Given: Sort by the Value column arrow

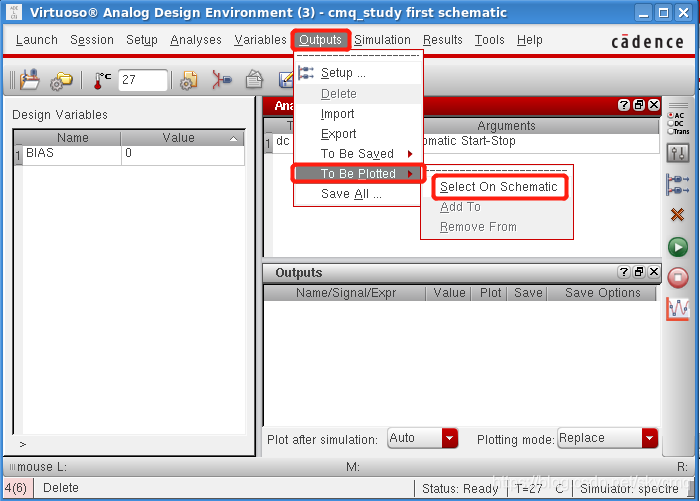Looking at the screenshot, I should (233, 138).
